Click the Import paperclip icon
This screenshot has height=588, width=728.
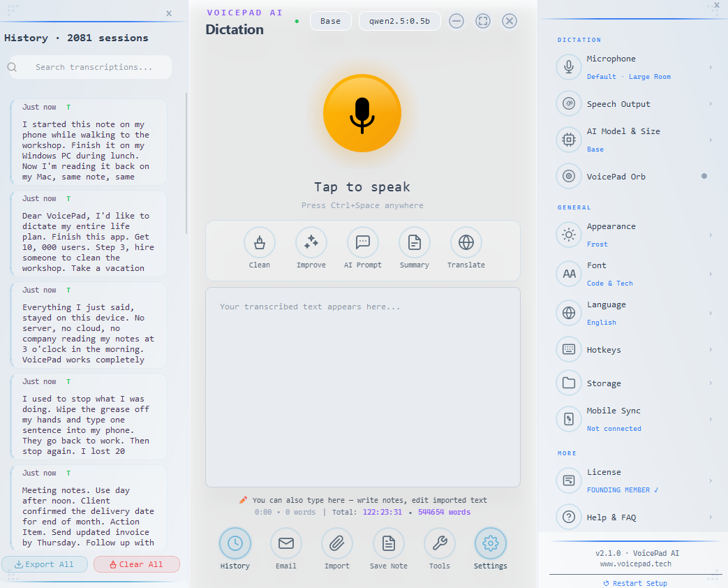coord(336,543)
